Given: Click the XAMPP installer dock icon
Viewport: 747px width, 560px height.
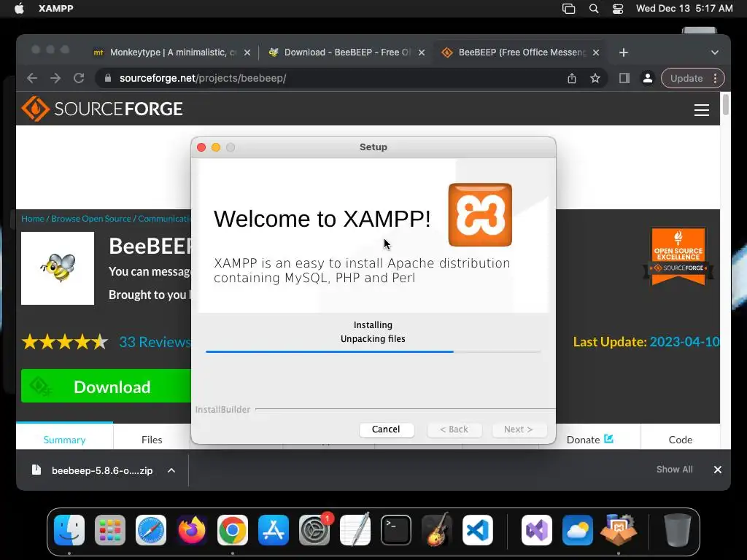Looking at the screenshot, I should click(x=619, y=530).
